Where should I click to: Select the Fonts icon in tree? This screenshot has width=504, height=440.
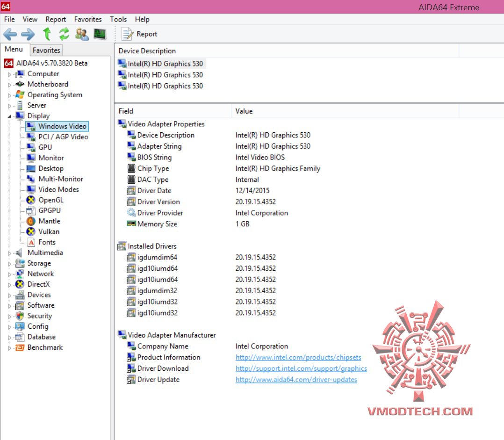[x=31, y=242]
